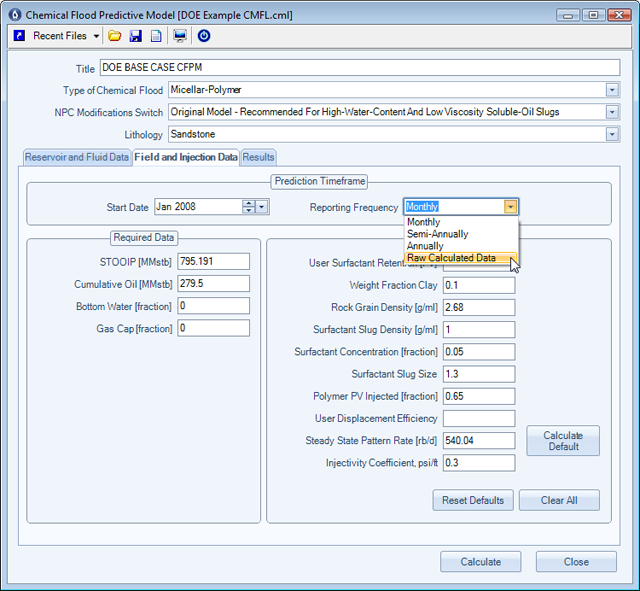
Task: Open the Results tab
Action: pyautogui.click(x=258, y=157)
